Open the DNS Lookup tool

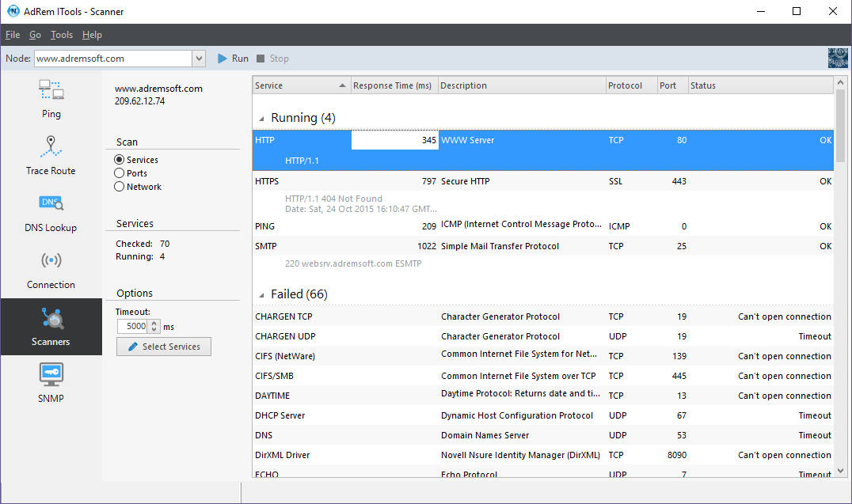click(51, 213)
